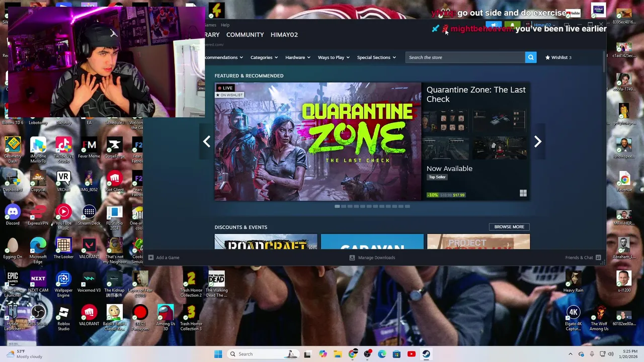
Task: Open File Explorer from taskbar
Action: click(338, 354)
